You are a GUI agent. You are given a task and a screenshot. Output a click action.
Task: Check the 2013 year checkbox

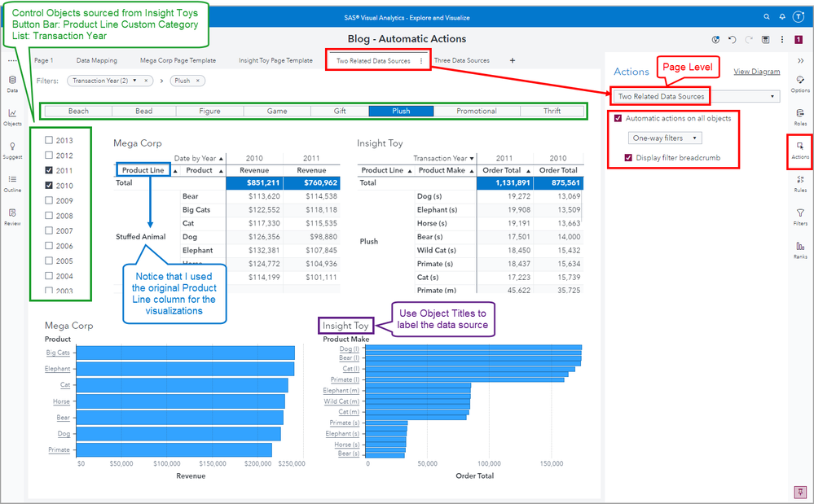point(49,140)
